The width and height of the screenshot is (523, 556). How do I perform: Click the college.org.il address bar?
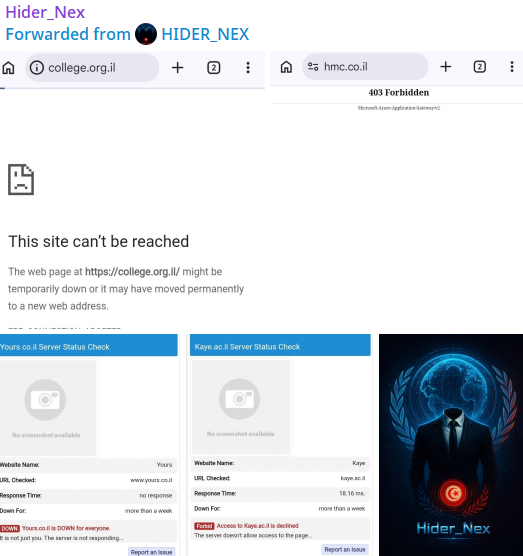tap(92, 67)
